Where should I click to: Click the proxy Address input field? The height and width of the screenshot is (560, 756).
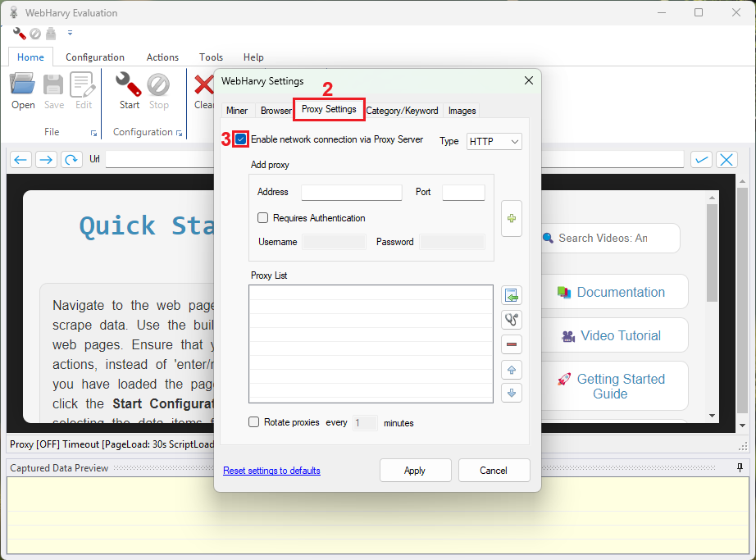[351, 193]
